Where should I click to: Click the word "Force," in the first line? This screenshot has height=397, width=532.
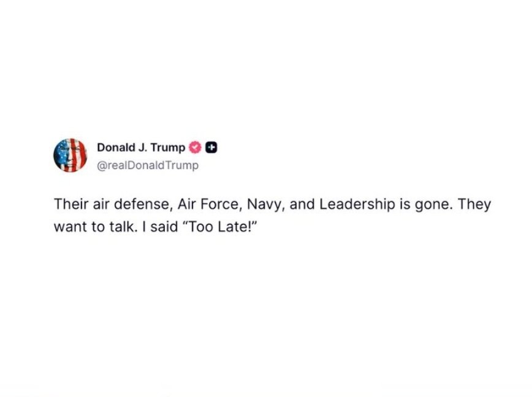[x=220, y=205]
